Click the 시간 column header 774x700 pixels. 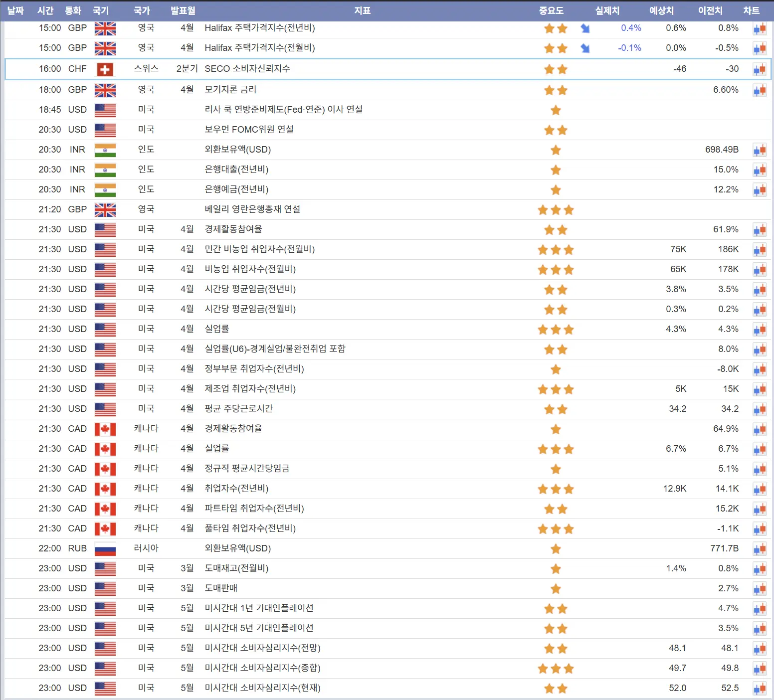coord(45,10)
